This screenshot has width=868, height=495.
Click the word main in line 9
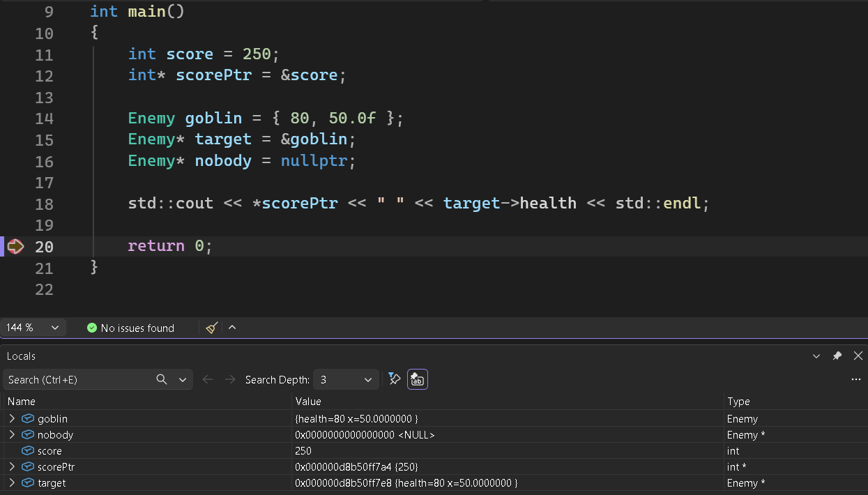pos(146,12)
